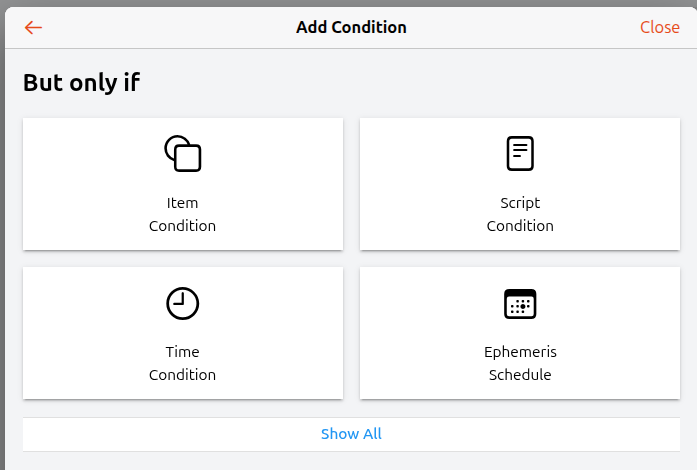Click the overlapping shapes Item Condition icon

click(183, 153)
